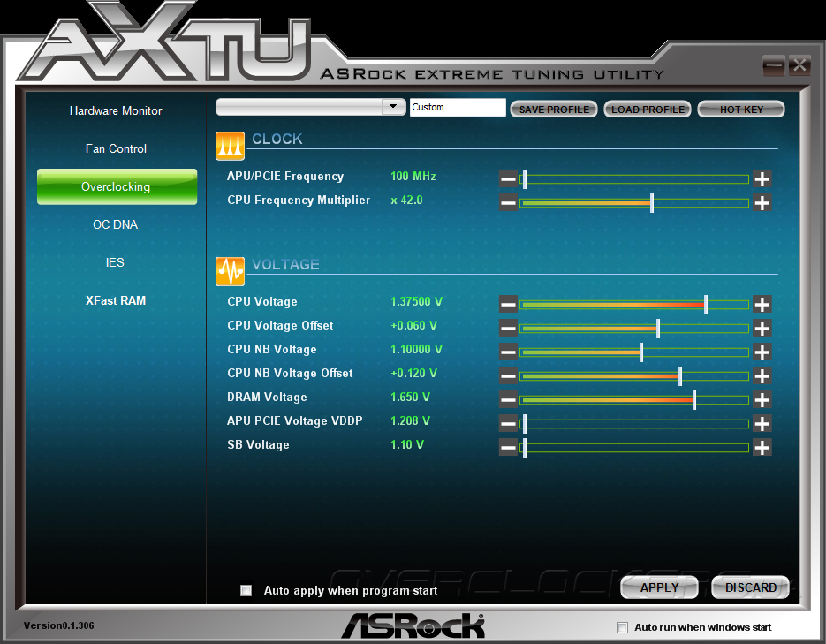
Task: Click the APU/PCIE Frequency slider handle
Action: pyautogui.click(x=524, y=179)
